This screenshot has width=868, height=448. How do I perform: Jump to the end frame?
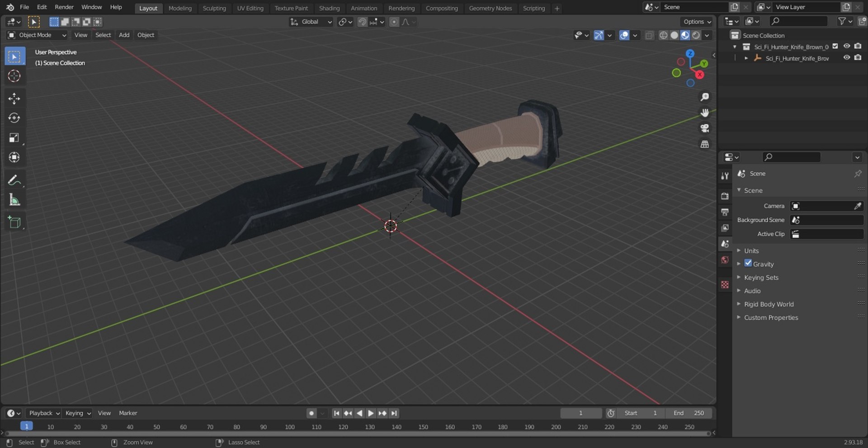point(394,413)
